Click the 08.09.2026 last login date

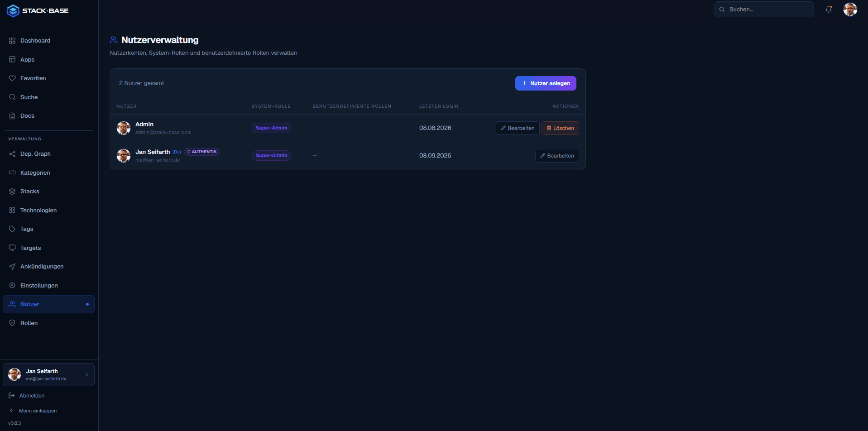coord(435,156)
